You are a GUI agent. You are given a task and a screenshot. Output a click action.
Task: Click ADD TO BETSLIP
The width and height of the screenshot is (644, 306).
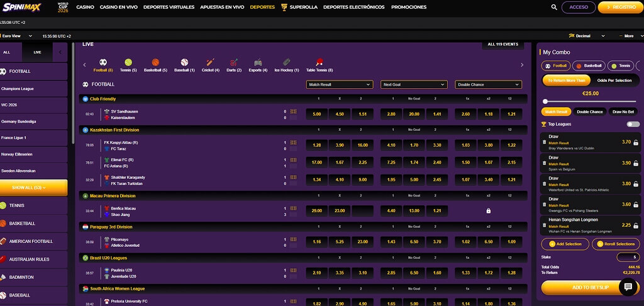click(590, 288)
